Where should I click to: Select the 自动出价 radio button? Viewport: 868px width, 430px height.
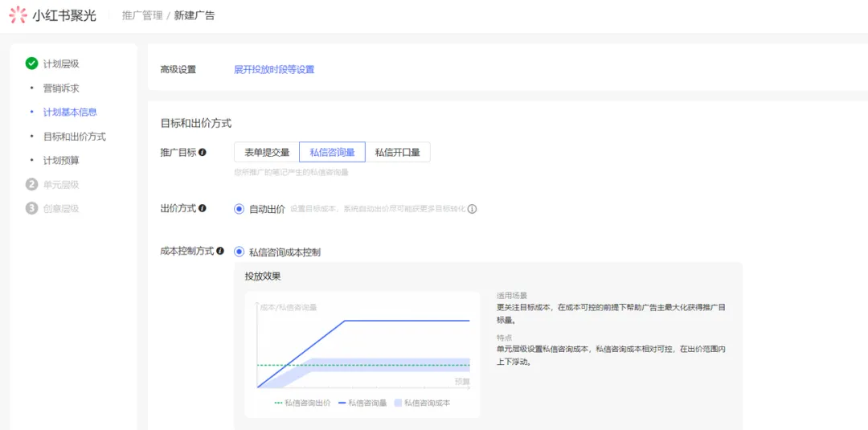(x=240, y=209)
